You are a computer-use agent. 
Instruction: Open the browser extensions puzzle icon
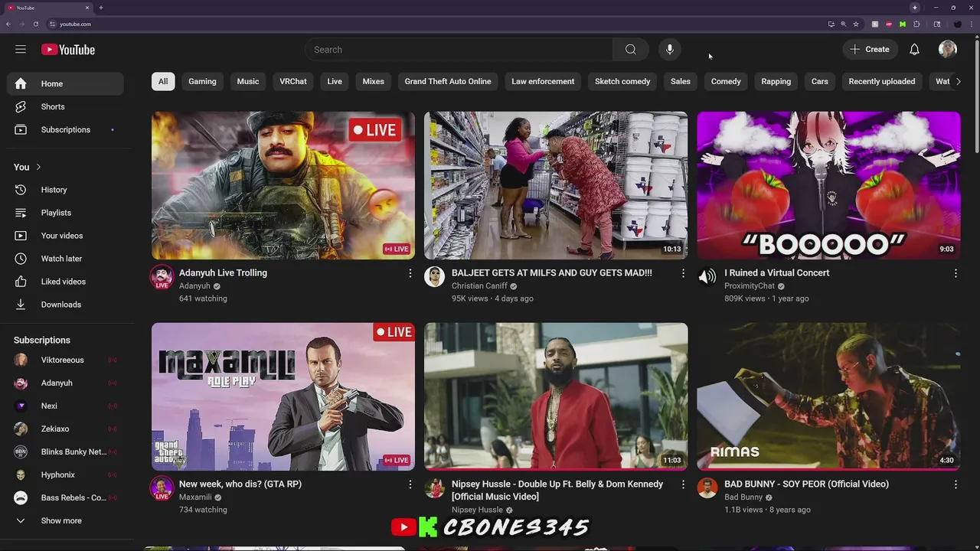click(916, 24)
